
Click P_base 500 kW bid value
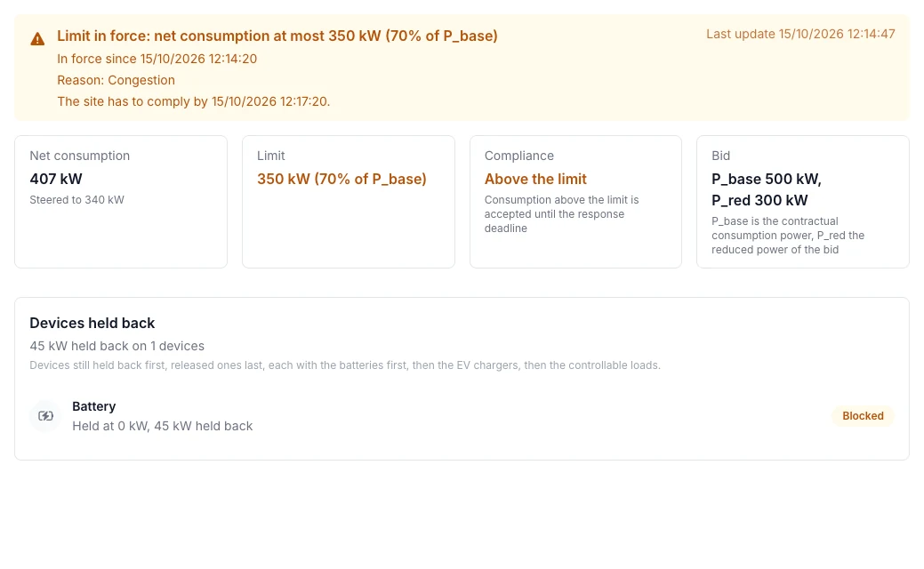point(766,179)
